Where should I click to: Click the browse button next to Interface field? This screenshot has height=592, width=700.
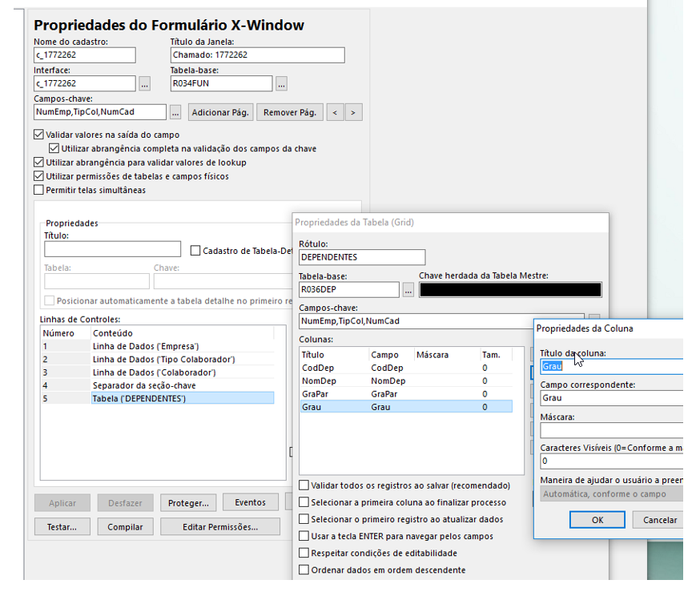point(144,83)
